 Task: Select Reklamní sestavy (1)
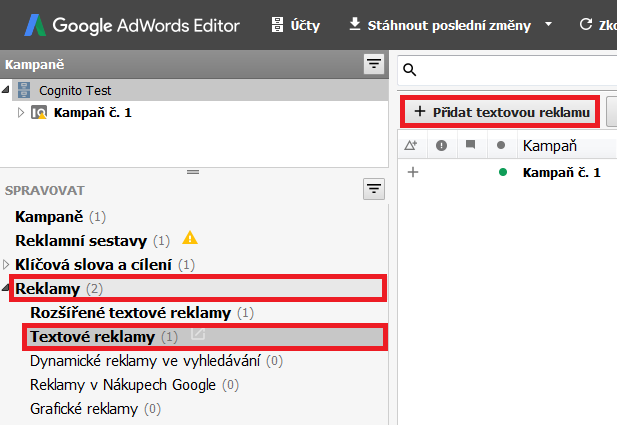[x=92, y=241]
